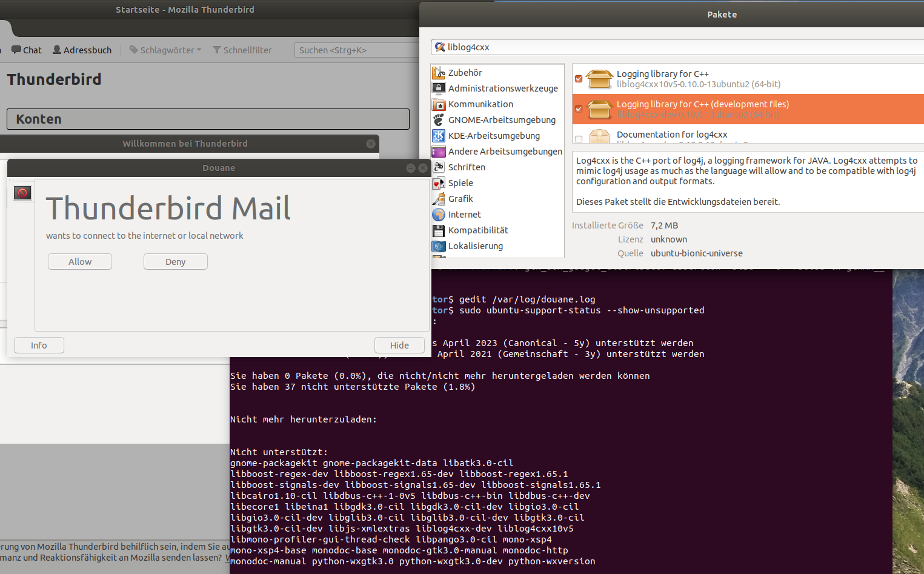Click the Douane dialog title bar
This screenshot has height=574, width=924.
(x=219, y=168)
